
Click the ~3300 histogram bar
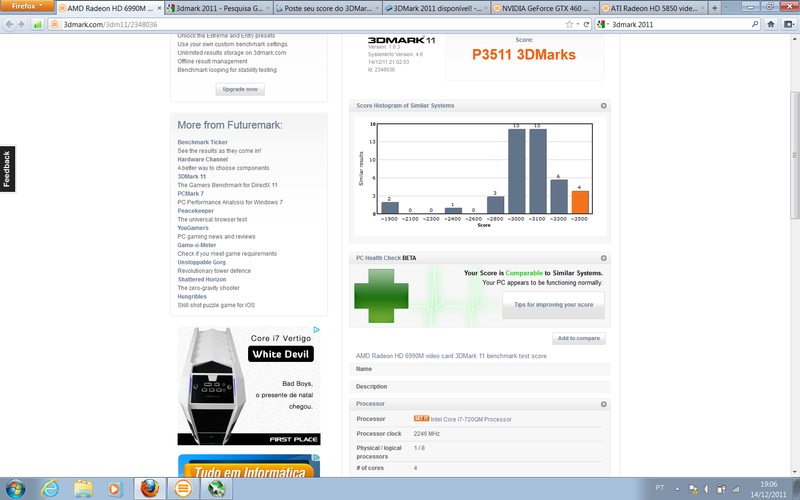(559, 196)
